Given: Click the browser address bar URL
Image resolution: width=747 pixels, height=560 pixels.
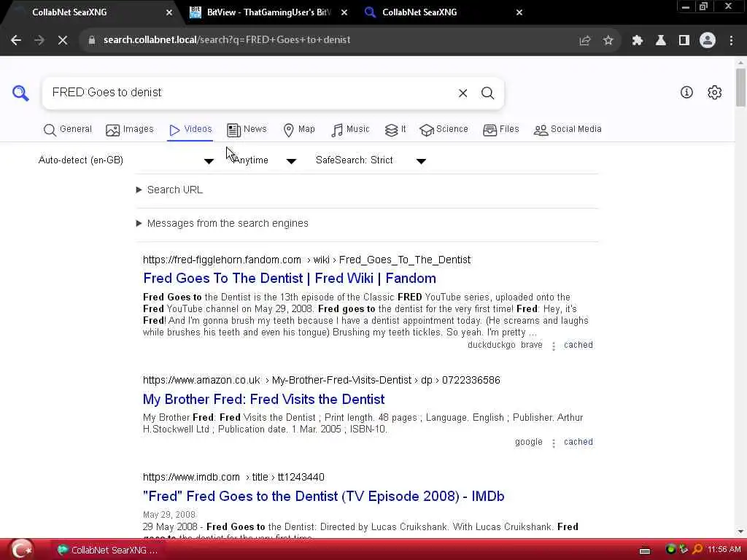Looking at the screenshot, I should click(x=227, y=40).
